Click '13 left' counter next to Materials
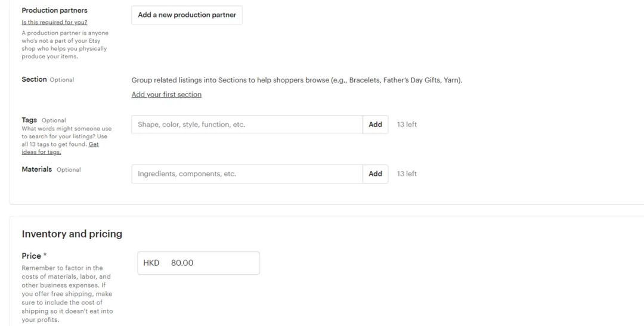 tap(407, 174)
